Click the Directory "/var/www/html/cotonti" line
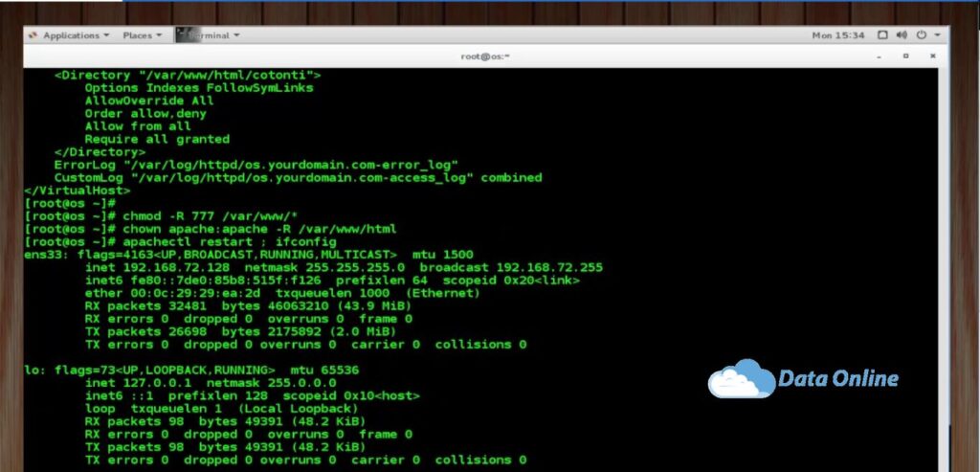The width and height of the screenshot is (980, 472). point(188,75)
